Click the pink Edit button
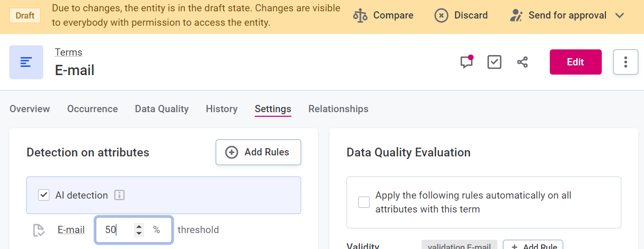644x249 pixels. (x=576, y=62)
